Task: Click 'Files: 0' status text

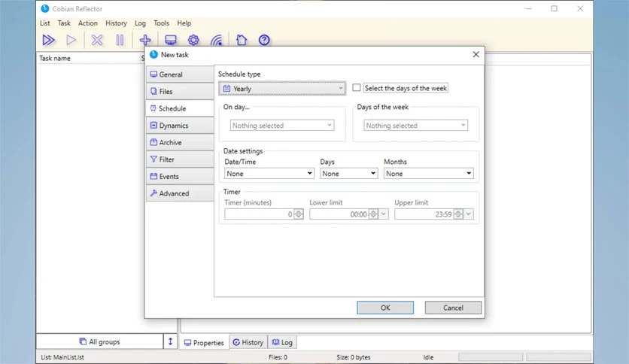Action: click(278, 357)
